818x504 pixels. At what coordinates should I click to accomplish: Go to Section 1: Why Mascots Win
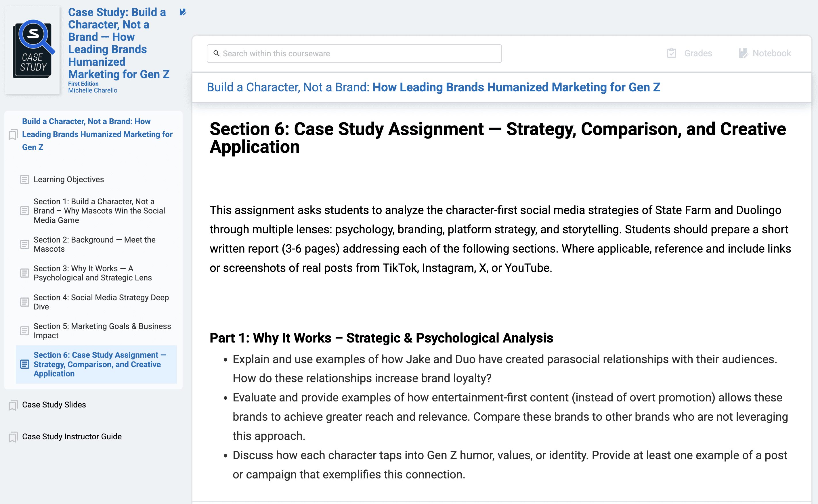pyautogui.click(x=99, y=211)
